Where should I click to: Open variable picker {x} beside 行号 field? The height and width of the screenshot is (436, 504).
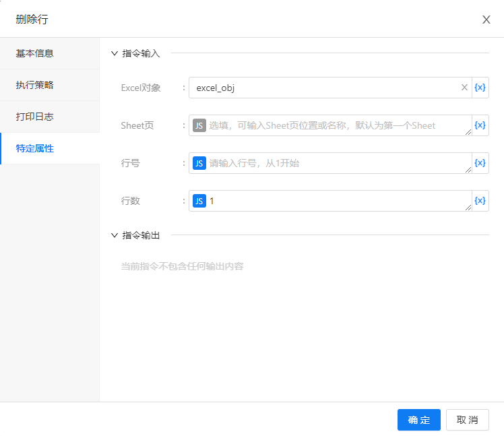[x=480, y=163]
